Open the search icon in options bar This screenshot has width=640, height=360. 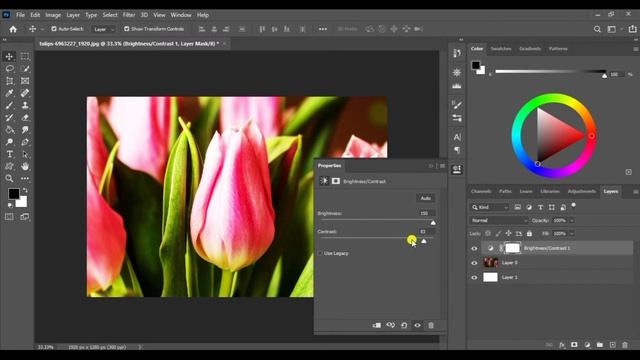tap(597, 29)
